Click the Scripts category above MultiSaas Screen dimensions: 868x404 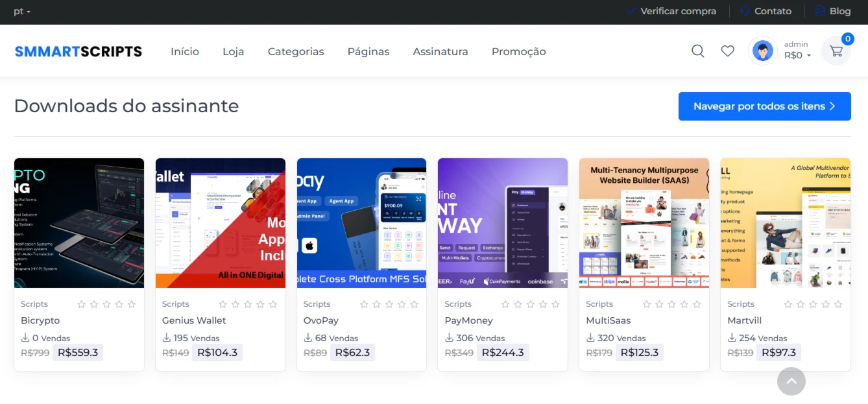tap(599, 304)
